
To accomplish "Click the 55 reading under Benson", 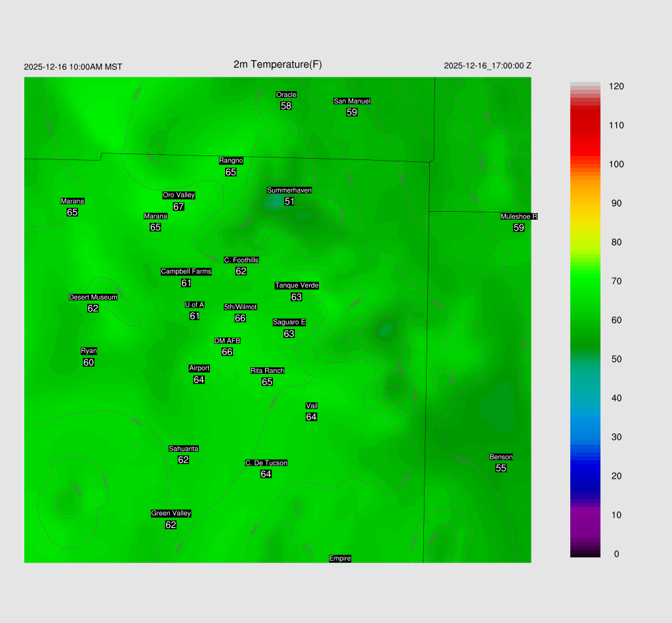I will click(x=501, y=468).
